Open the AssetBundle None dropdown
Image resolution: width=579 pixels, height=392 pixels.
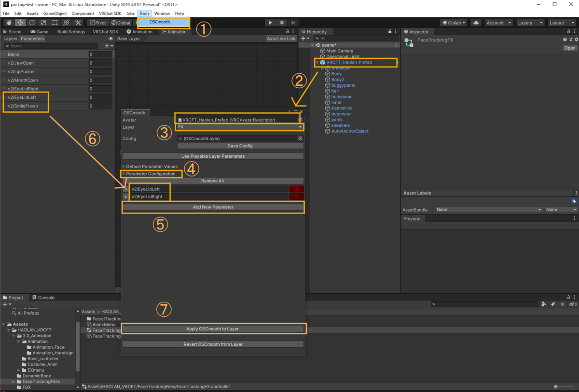click(x=488, y=210)
